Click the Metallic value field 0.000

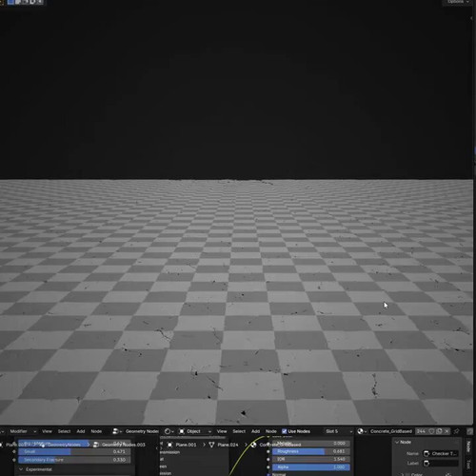(311, 444)
